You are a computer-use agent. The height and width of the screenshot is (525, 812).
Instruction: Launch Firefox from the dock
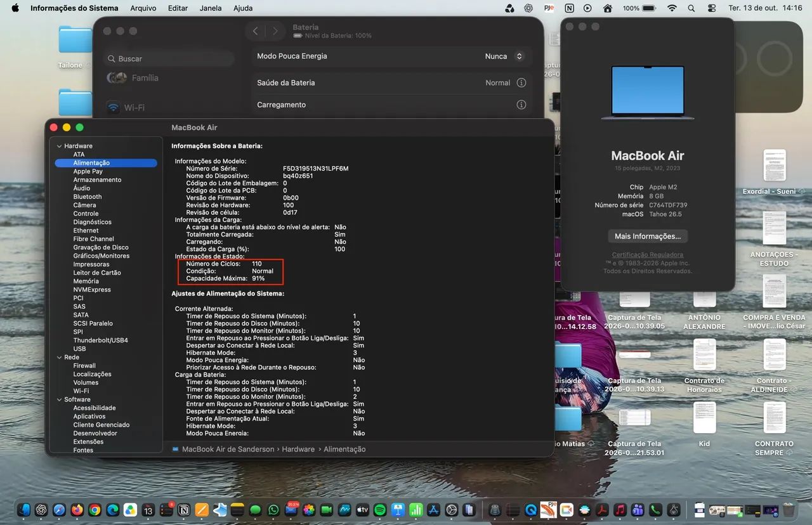tap(77, 509)
